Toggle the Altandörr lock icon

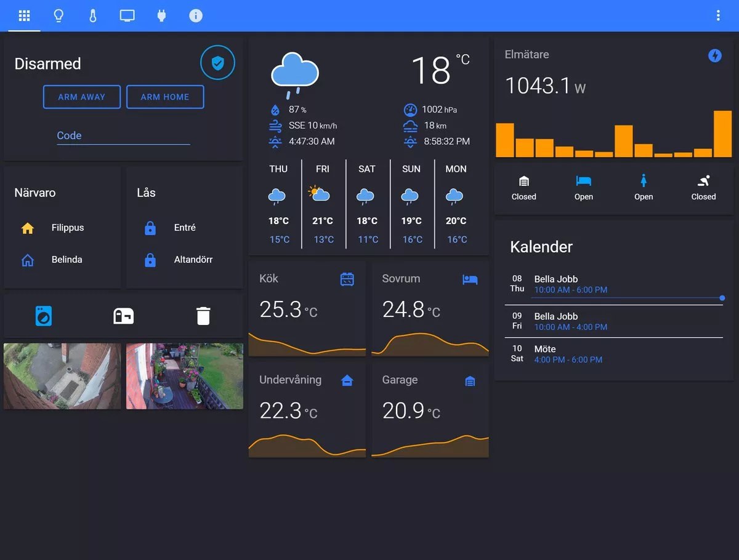[150, 260]
